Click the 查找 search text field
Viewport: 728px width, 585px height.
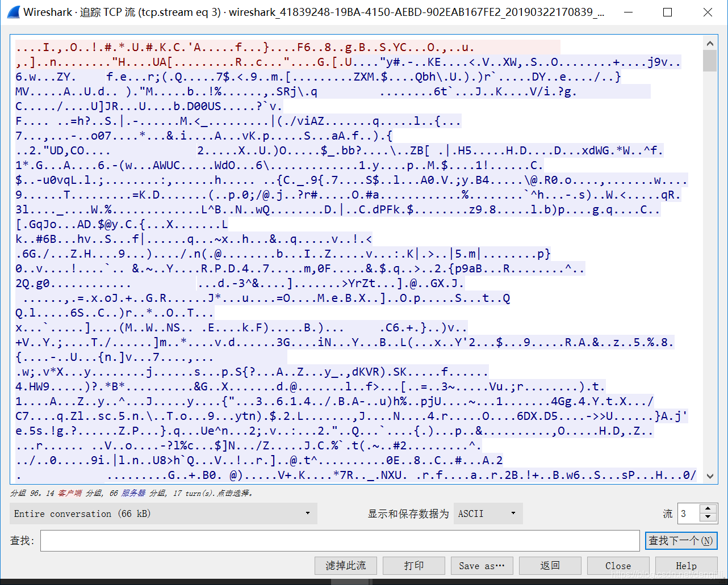coord(340,541)
